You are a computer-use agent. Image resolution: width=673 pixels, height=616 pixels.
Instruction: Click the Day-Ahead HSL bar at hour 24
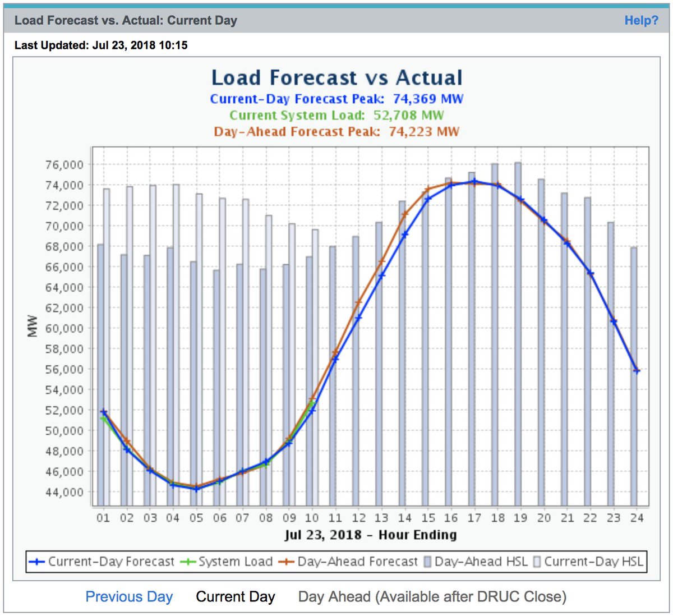pos(634,377)
